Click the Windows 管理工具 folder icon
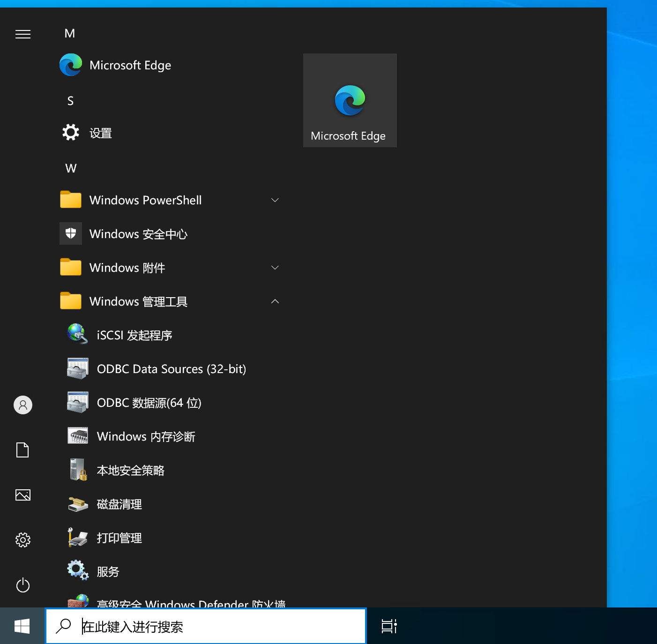This screenshot has width=657, height=644. tap(71, 301)
